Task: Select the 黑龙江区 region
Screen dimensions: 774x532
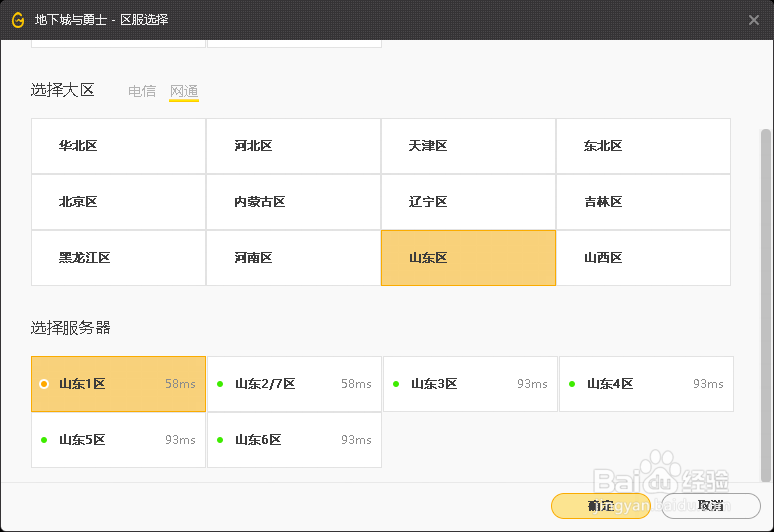Action: click(x=118, y=258)
